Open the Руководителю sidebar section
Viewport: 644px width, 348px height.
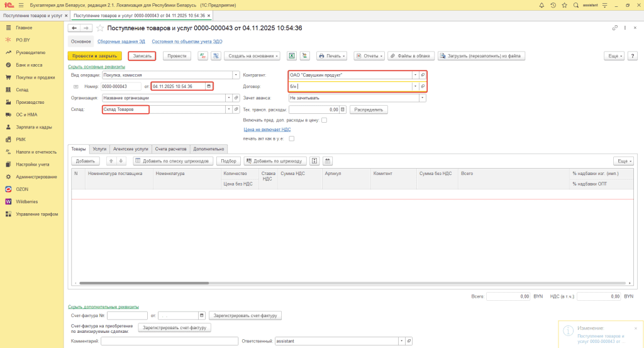30,53
